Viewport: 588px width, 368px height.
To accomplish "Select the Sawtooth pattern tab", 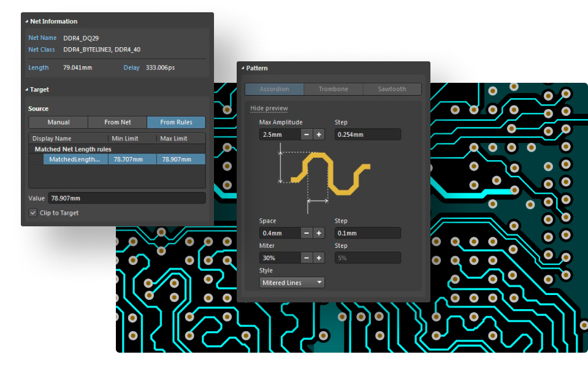I will (x=392, y=89).
